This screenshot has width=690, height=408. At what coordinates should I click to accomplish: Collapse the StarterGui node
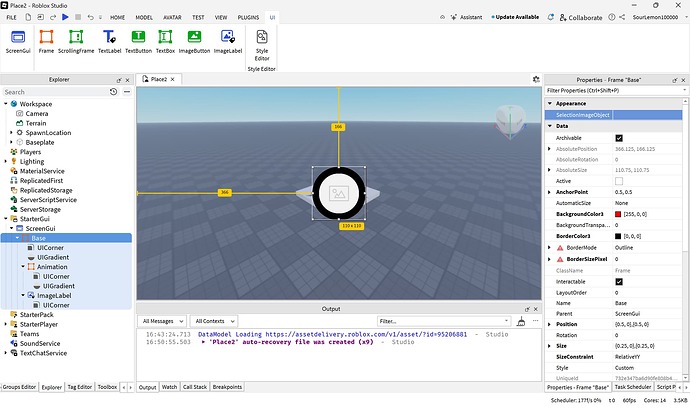6,219
